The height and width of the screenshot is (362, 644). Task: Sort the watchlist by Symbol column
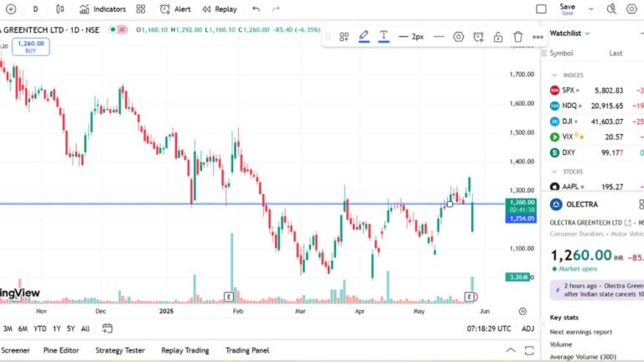561,54
